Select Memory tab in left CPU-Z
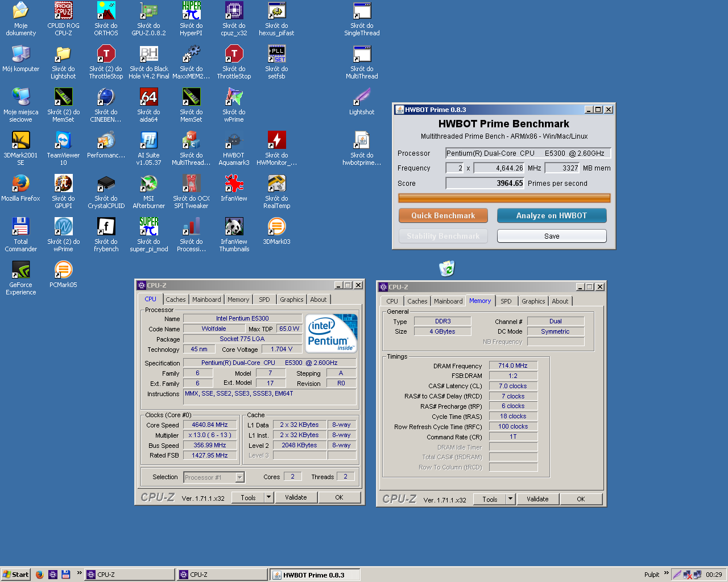Image resolution: width=728 pixels, height=582 pixels. click(238, 300)
